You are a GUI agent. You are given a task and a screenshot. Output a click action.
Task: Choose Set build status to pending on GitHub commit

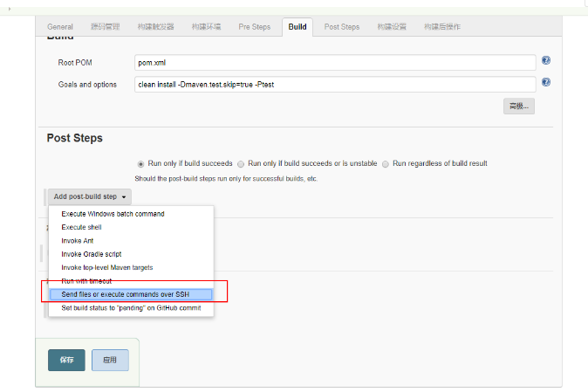point(131,308)
